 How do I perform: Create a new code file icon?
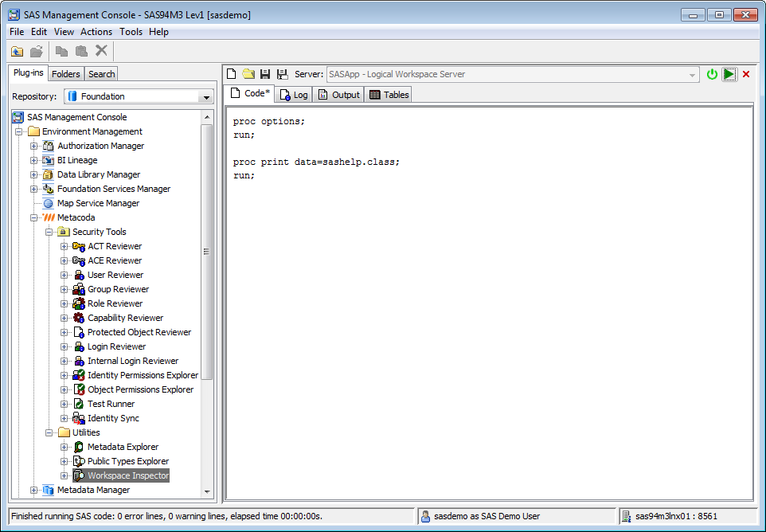(x=232, y=74)
